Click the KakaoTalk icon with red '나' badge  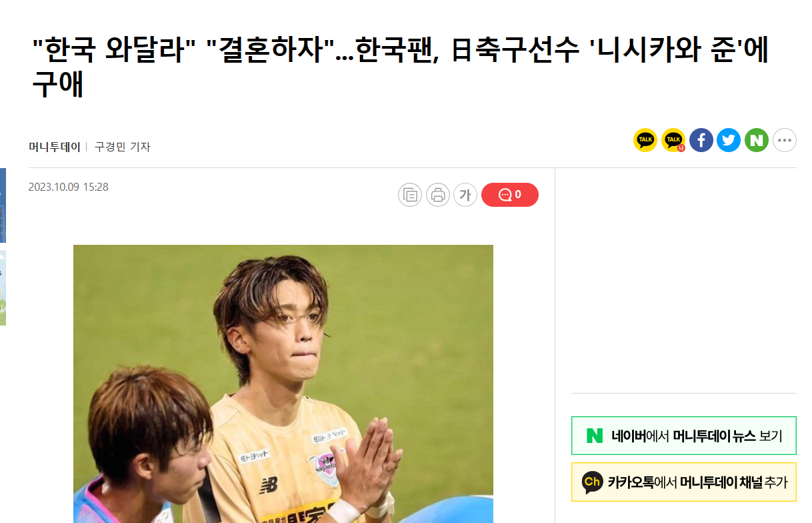click(x=673, y=140)
